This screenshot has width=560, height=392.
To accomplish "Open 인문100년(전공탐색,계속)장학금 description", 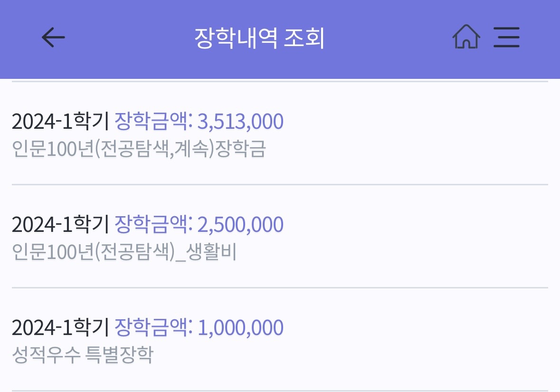I will [139, 149].
